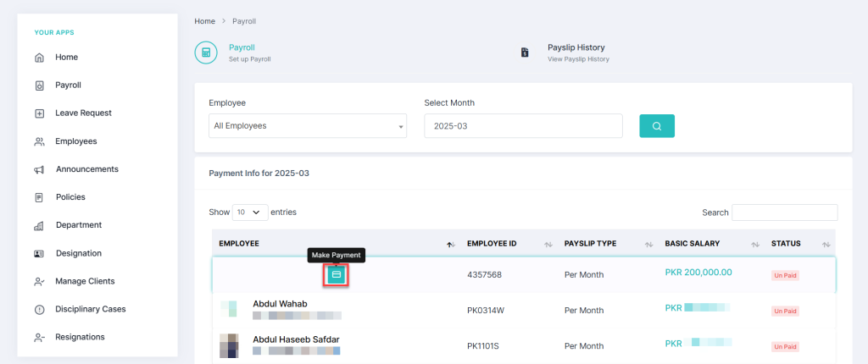Screen dimensions: 868x364
Task: Open the Designation sidebar item
Action: [x=79, y=253]
